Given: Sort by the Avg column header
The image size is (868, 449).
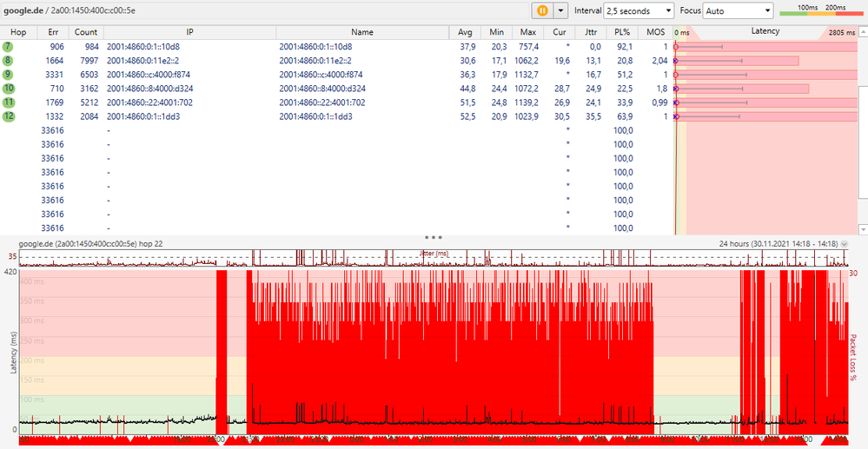Looking at the screenshot, I should (x=466, y=31).
